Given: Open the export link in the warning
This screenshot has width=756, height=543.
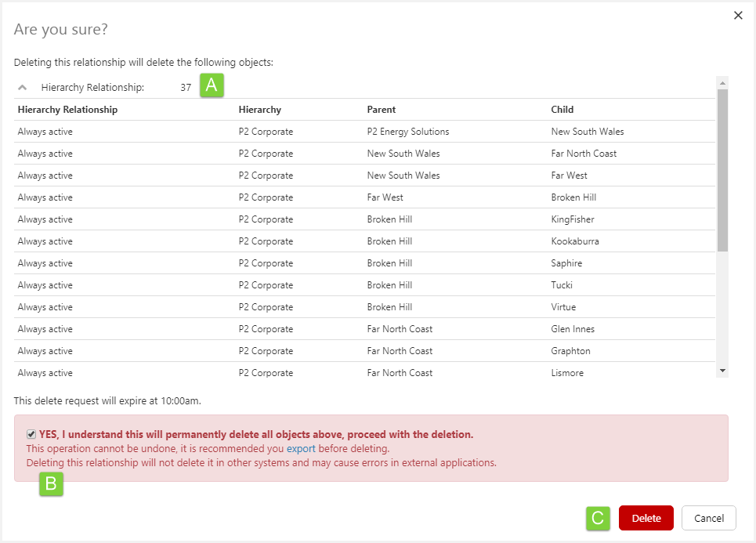Looking at the screenshot, I should (x=301, y=449).
